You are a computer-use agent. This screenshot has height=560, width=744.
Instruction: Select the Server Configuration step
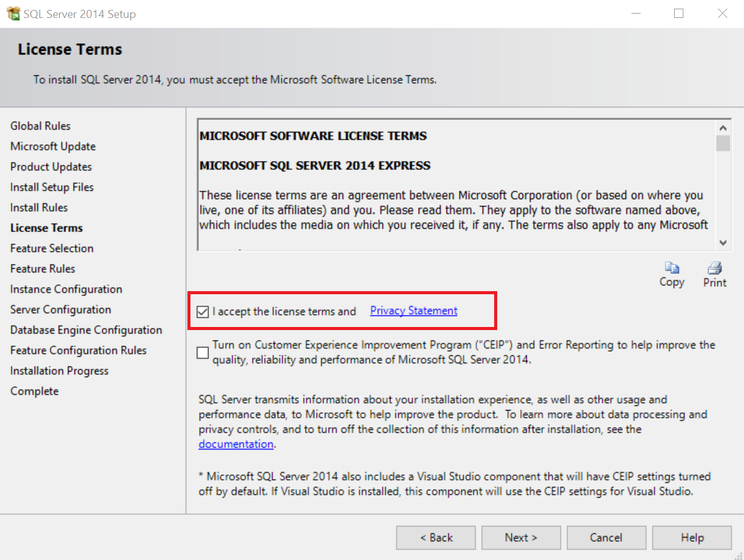tap(61, 310)
